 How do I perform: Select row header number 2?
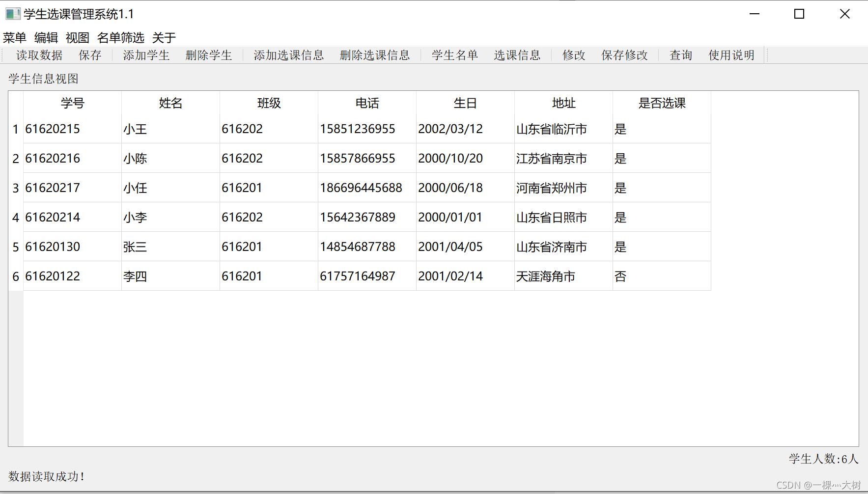click(x=16, y=159)
